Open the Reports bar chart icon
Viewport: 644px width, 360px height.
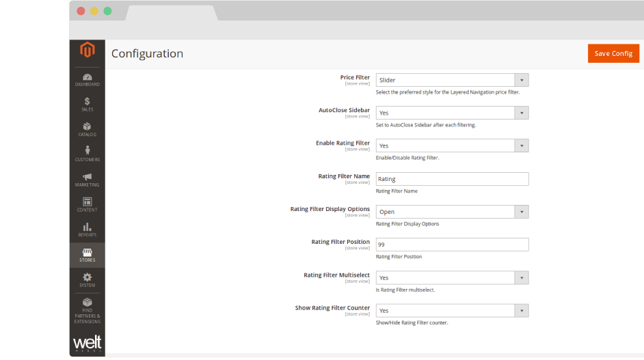pos(87,230)
